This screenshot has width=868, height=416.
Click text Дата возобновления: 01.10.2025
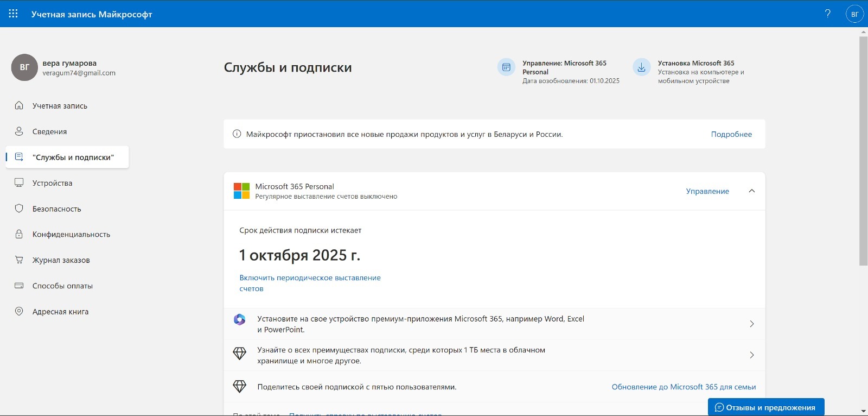point(571,81)
